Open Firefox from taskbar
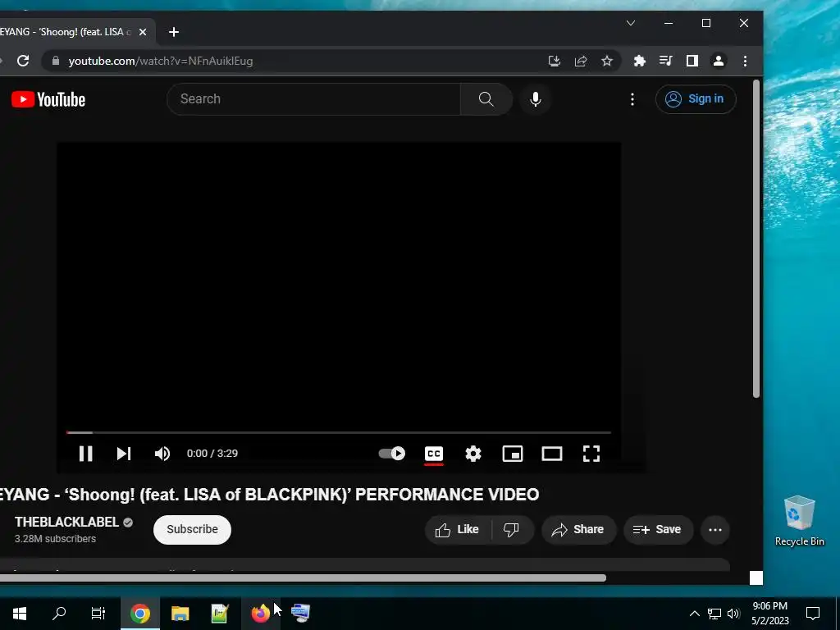Screen dimensions: 840x630 click(260, 614)
